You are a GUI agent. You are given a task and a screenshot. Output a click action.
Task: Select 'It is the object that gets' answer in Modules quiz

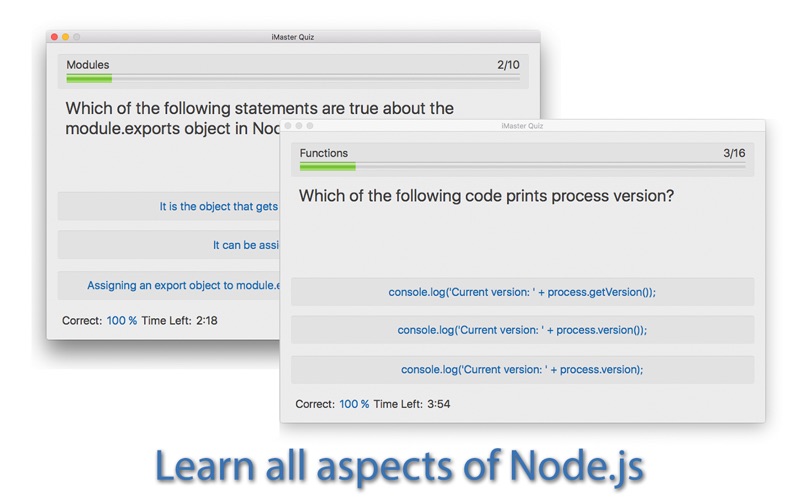[168, 206]
